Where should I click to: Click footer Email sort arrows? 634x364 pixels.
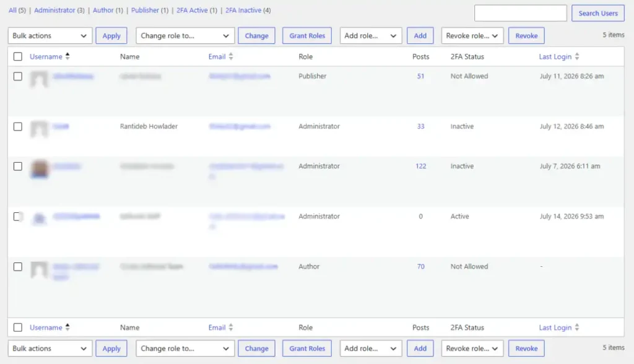[x=231, y=327]
